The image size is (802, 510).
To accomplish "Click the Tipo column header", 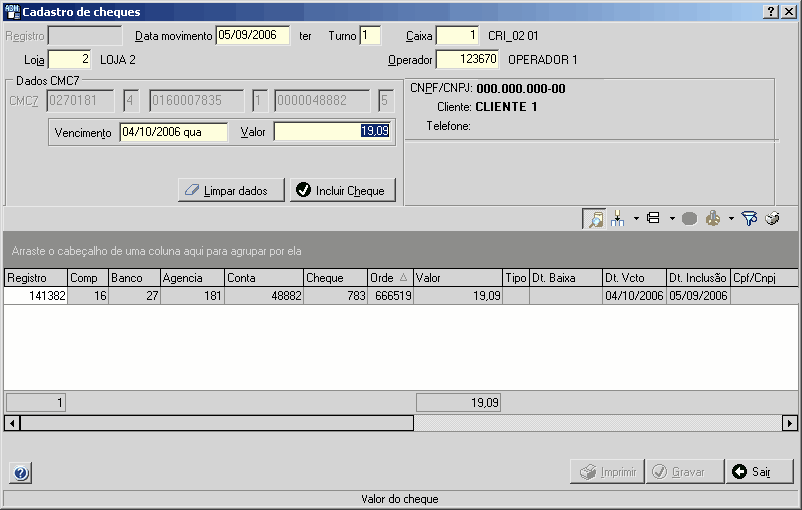I will [x=516, y=278].
